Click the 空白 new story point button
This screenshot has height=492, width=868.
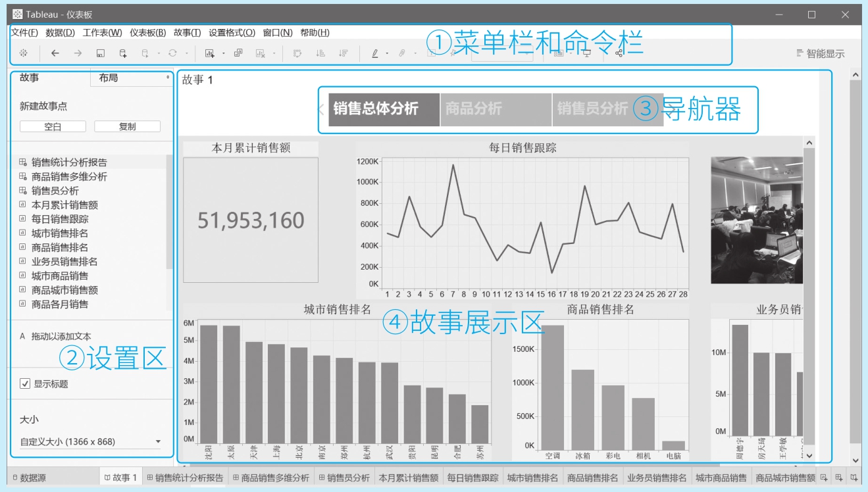tap(53, 127)
